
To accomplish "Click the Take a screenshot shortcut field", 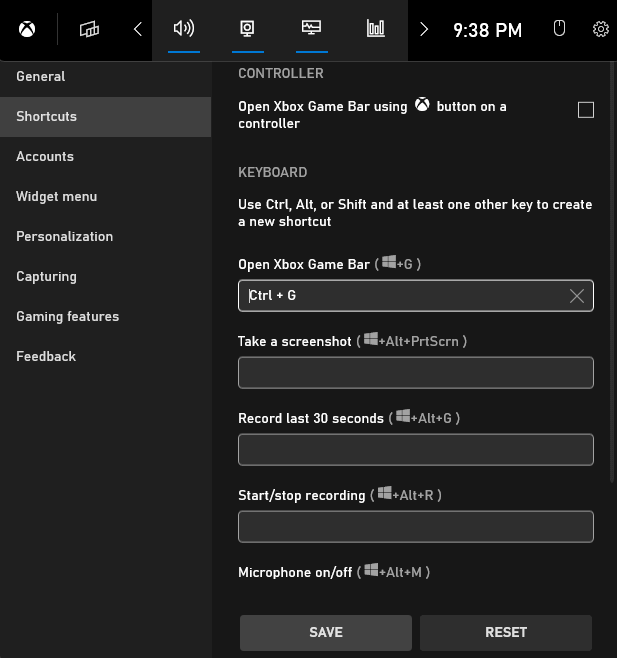I will (416, 373).
